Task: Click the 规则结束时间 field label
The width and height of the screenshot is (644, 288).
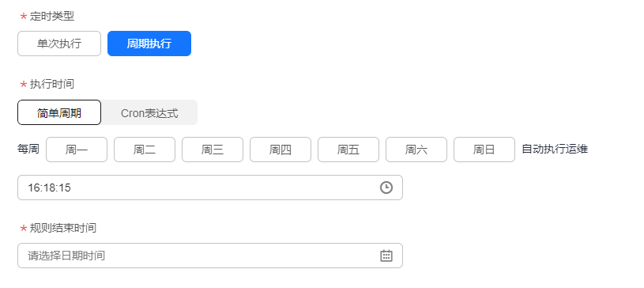Action: click(63, 228)
